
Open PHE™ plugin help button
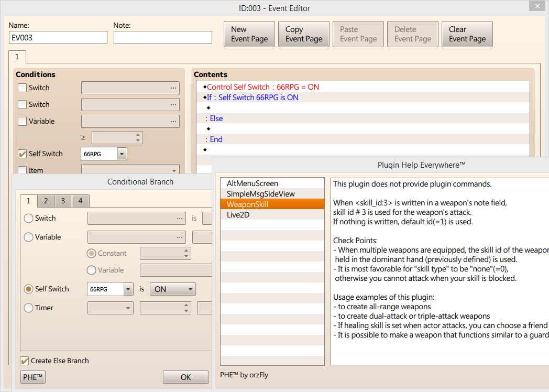point(33,377)
